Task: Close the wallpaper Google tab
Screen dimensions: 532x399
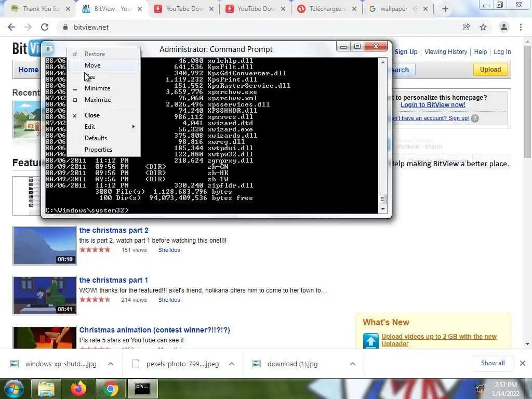Action: [425, 9]
